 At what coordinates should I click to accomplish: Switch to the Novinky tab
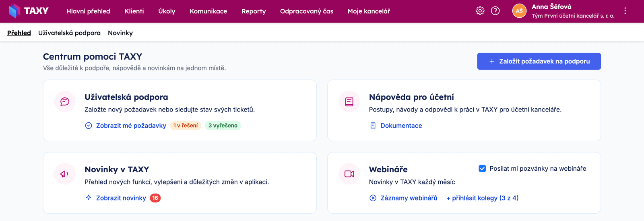(120, 33)
